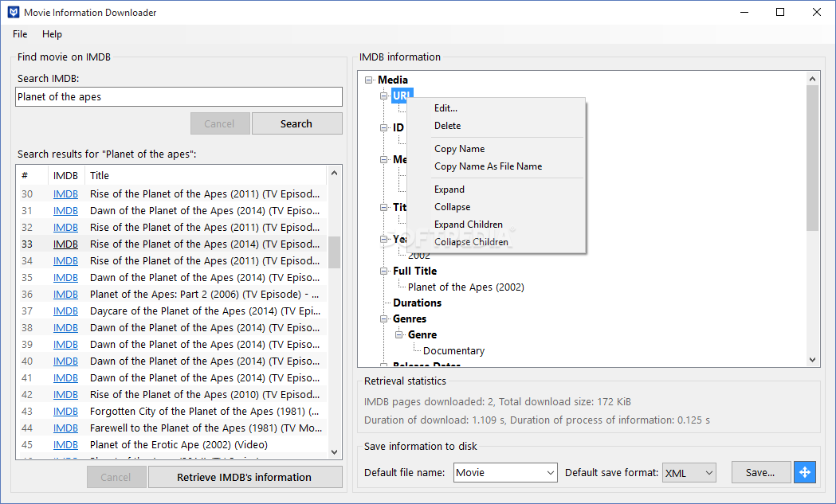Collapse the Genre child node
This screenshot has height=504, width=836.
pos(398,335)
